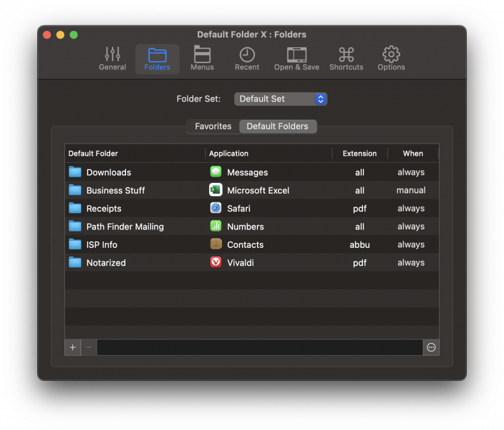Select the Business Stuff row name
504x430 pixels.
(x=116, y=190)
